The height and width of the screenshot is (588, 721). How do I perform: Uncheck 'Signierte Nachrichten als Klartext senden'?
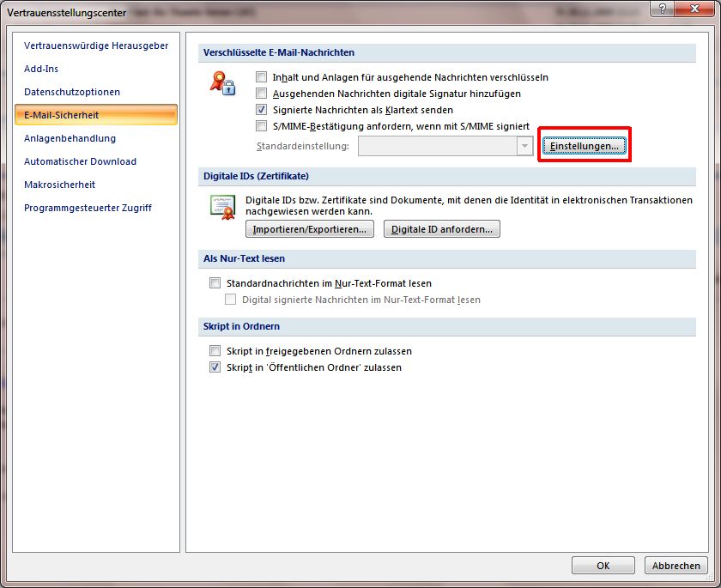[262, 110]
